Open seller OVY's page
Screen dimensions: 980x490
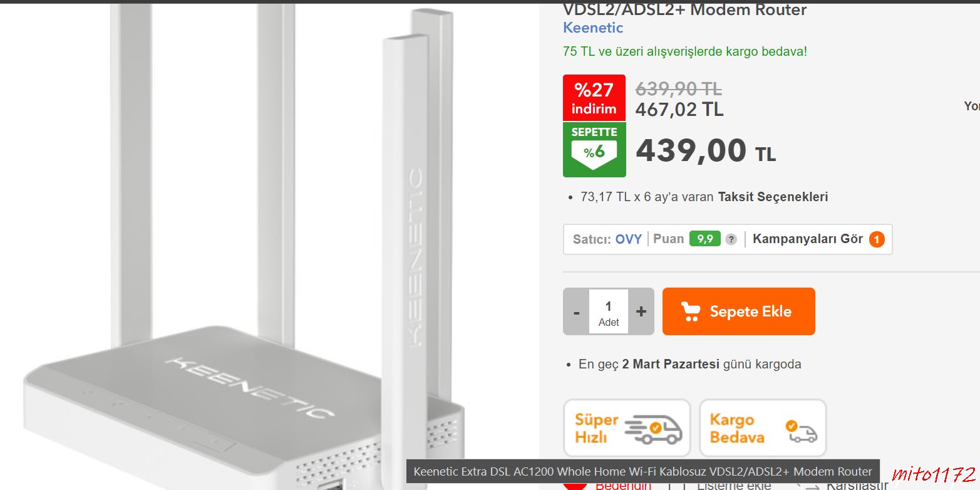click(629, 239)
